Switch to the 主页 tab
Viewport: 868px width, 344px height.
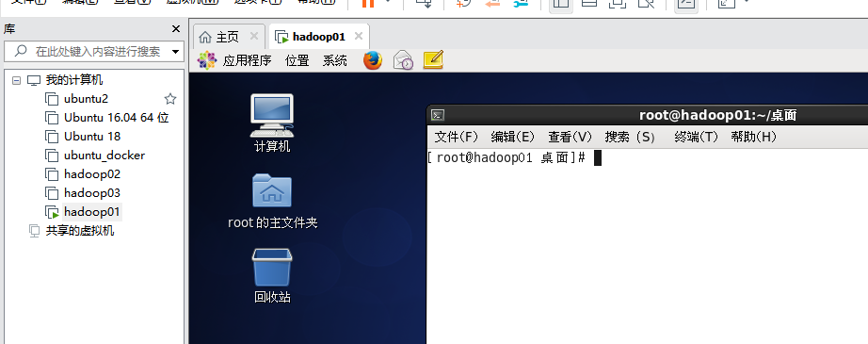pos(228,37)
